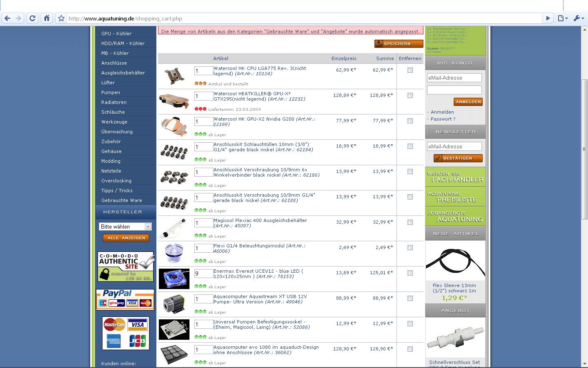This screenshot has width=588, height=368.
Task: Click the Comodo Authentic Site seal
Action: pyautogui.click(x=126, y=267)
